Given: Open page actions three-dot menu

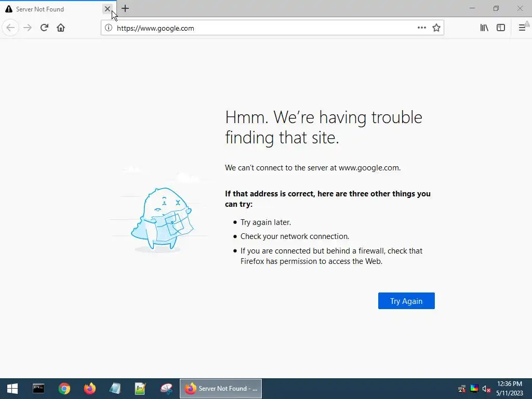Looking at the screenshot, I should 422,28.
